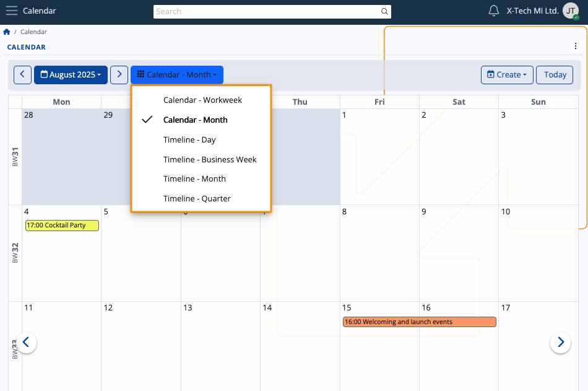Viewport: 588px width, 391px height.
Task: Open the JT user avatar menu
Action: [571, 11]
